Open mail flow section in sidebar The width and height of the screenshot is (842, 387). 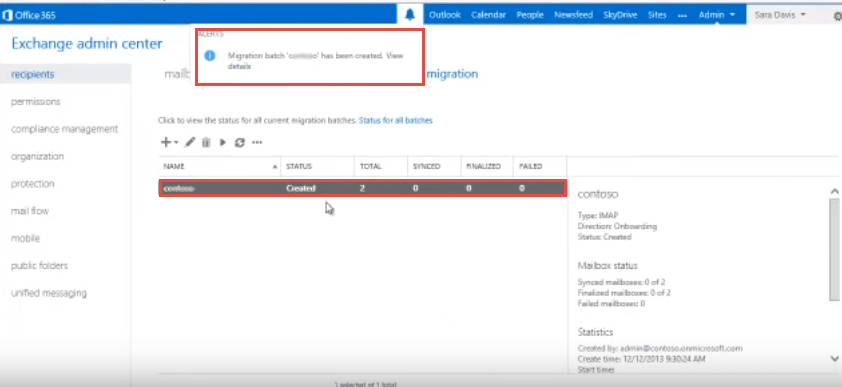coord(30,211)
